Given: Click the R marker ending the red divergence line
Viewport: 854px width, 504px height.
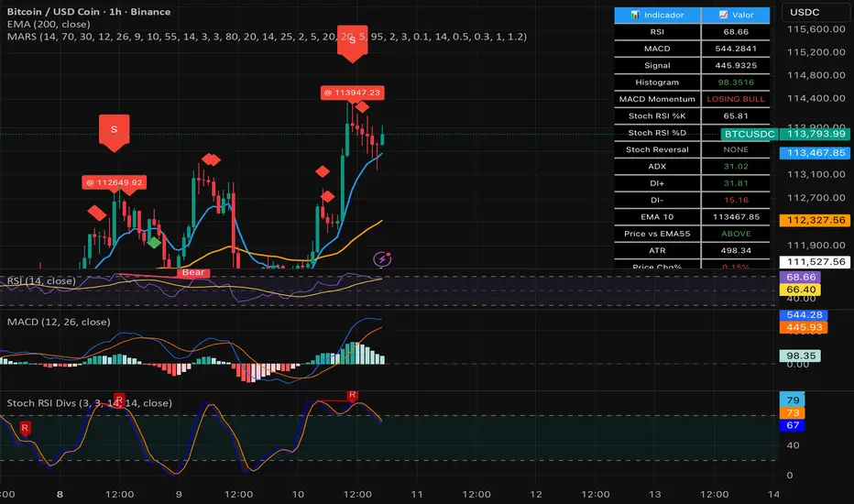Looking at the screenshot, I should pos(353,396).
